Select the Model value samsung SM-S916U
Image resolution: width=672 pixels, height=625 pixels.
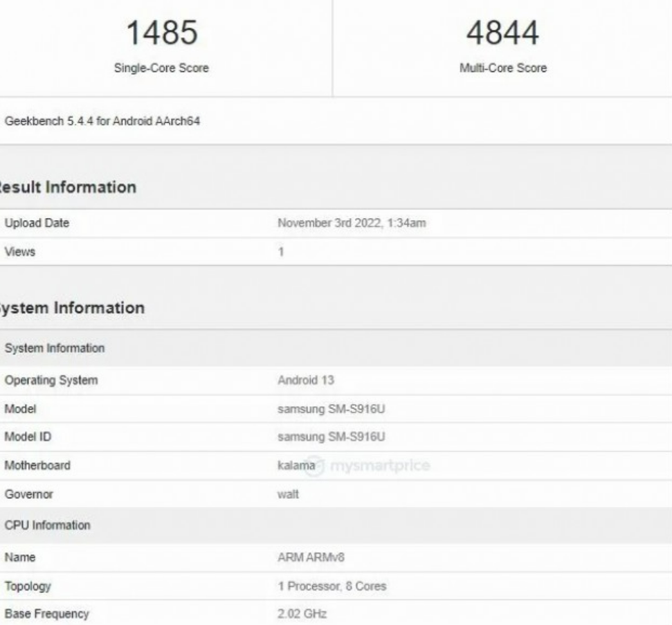(332, 409)
